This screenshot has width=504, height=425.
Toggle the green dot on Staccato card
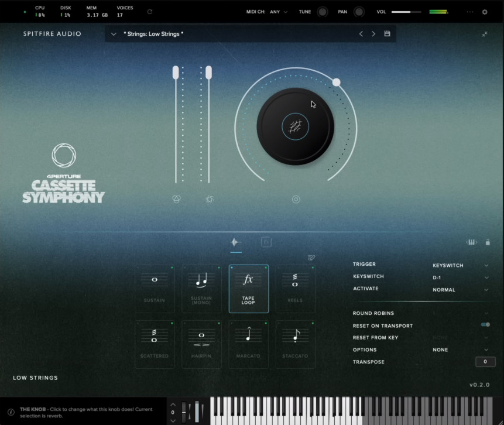(313, 323)
